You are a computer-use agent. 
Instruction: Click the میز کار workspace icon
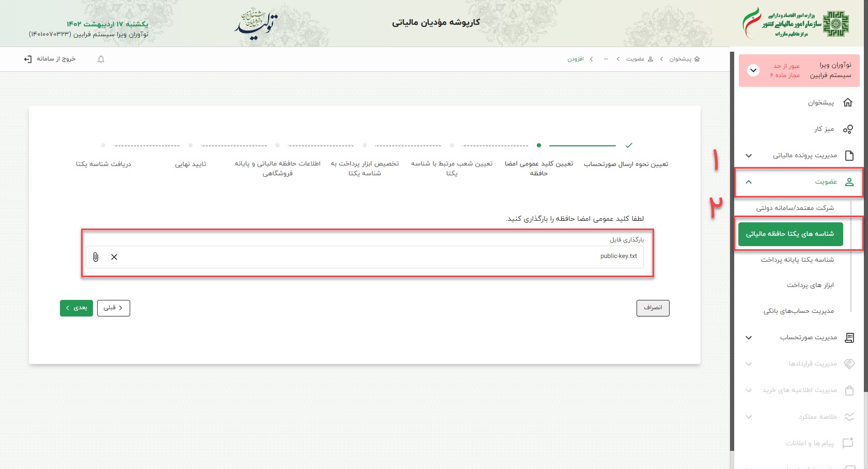[x=848, y=129]
